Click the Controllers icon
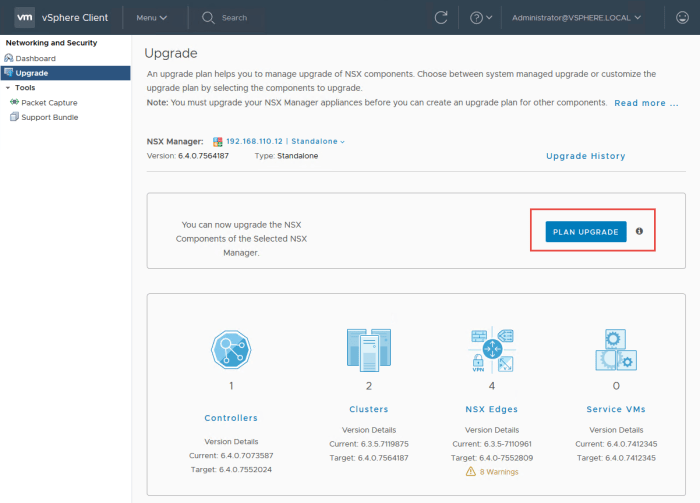This screenshot has width=700, height=503. [231, 350]
